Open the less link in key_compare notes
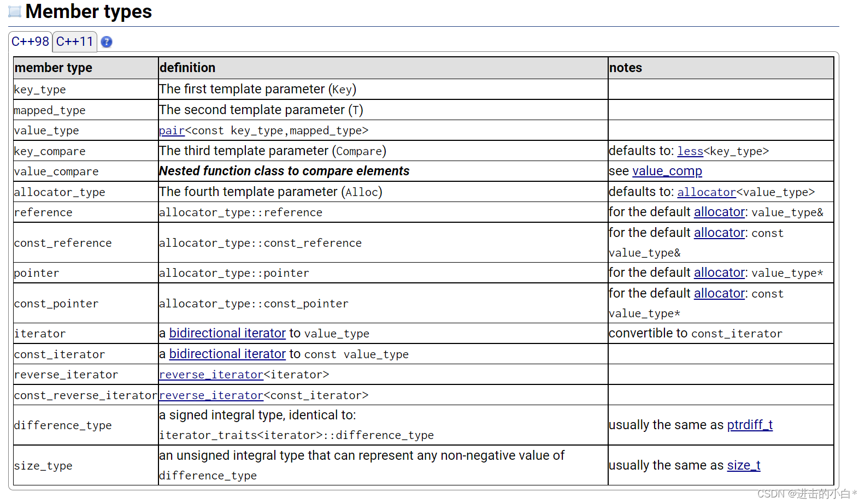This screenshot has height=504, width=865. pyautogui.click(x=690, y=151)
